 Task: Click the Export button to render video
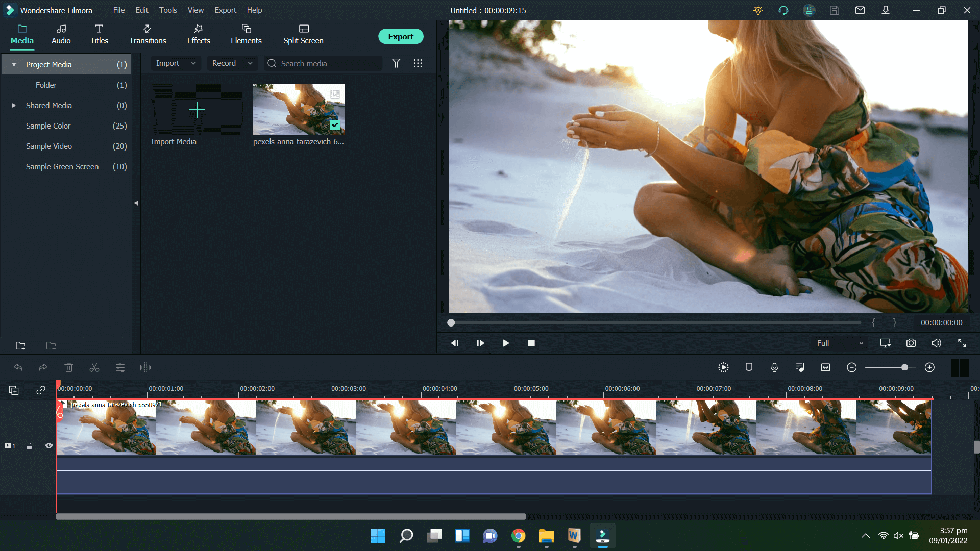(x=401, y=37)
